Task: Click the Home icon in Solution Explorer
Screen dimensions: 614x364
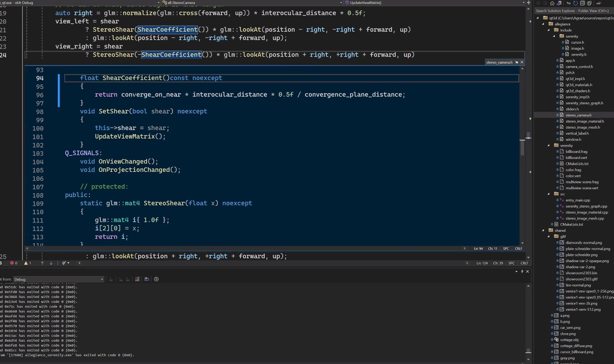Action: click(x=552, y=3)
